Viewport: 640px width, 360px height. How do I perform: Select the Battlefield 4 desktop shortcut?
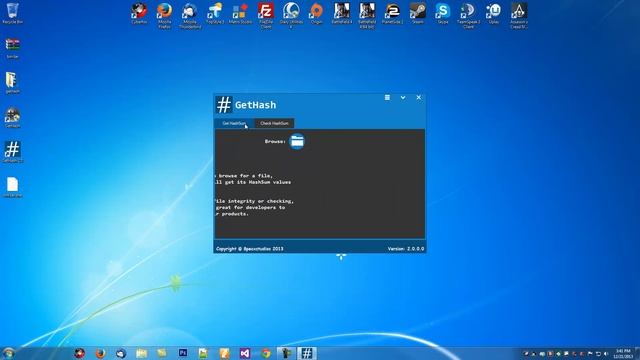click(342, 13)
